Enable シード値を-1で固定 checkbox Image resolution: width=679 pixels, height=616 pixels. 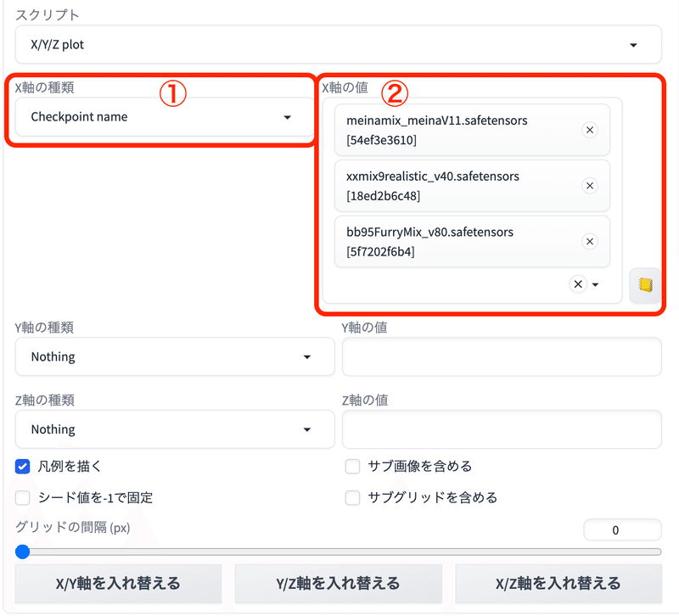click(x=23, y=498)
